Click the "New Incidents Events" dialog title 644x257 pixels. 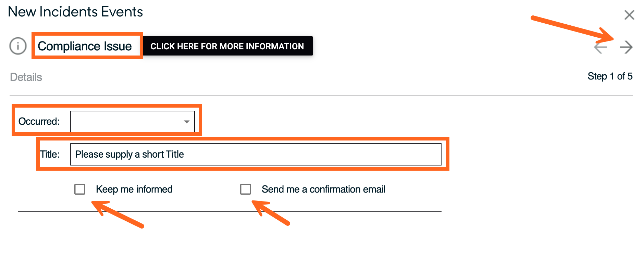pyautogui.click(x=75, y=12)
